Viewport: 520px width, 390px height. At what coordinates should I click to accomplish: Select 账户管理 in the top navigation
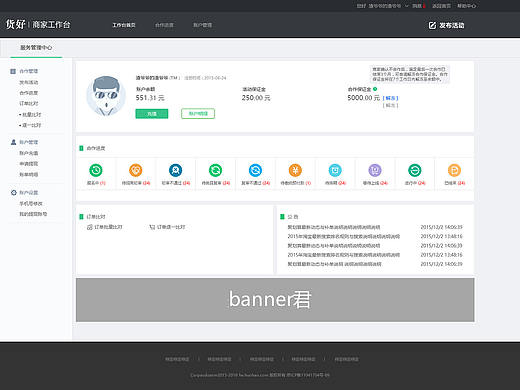click(203, 25)
